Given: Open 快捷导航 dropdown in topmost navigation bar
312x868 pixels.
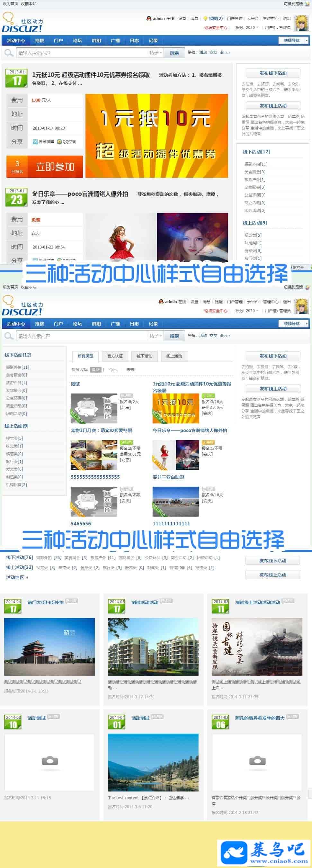Looking at the screenshot, I should pos(293,41).
